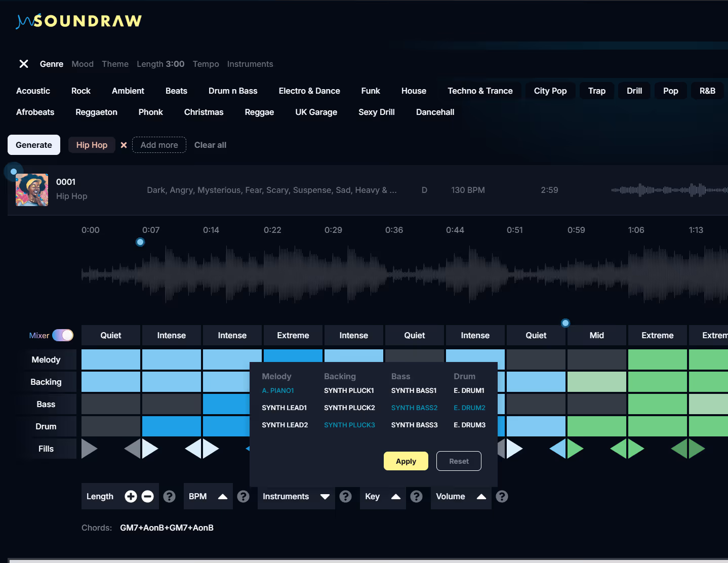Toggle Drum block in first Intense section
Image resolution: width=728 pixels, height=563 pixels.
(x=172, y=426)
